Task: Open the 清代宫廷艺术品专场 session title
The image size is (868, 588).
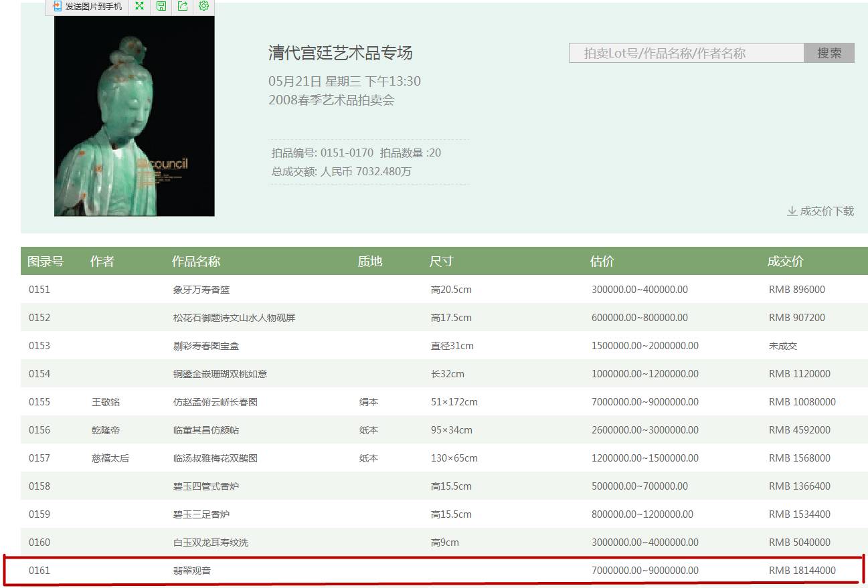Action: [338, 53]
